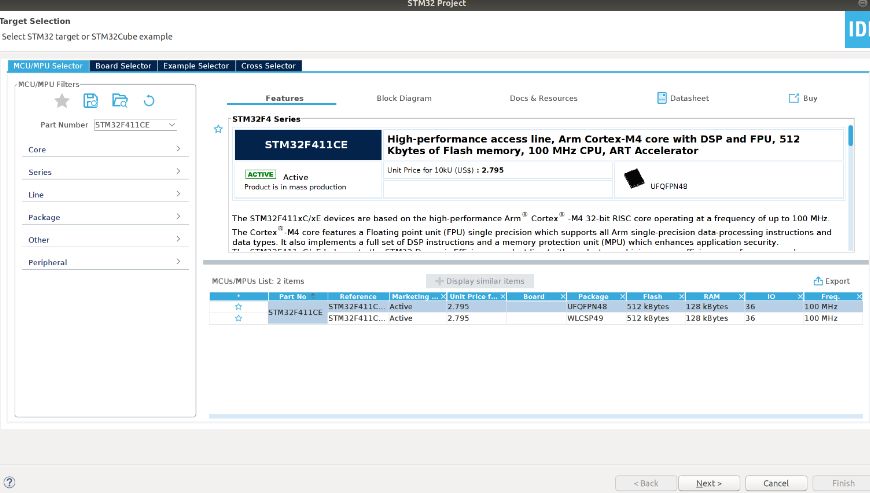The height and width of the screenshot is (493, 870).
Task: Select the Block Diagram tab
Action: [404, 98]
